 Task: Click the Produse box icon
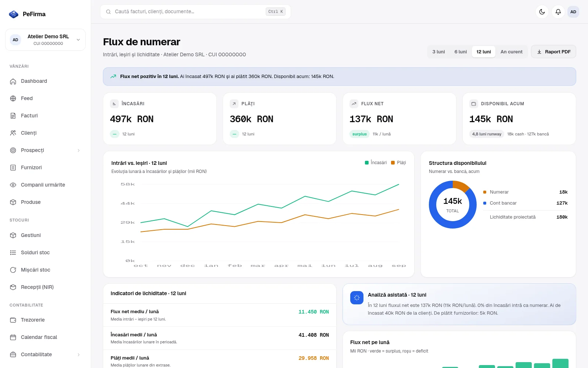[x=13, y=202]
